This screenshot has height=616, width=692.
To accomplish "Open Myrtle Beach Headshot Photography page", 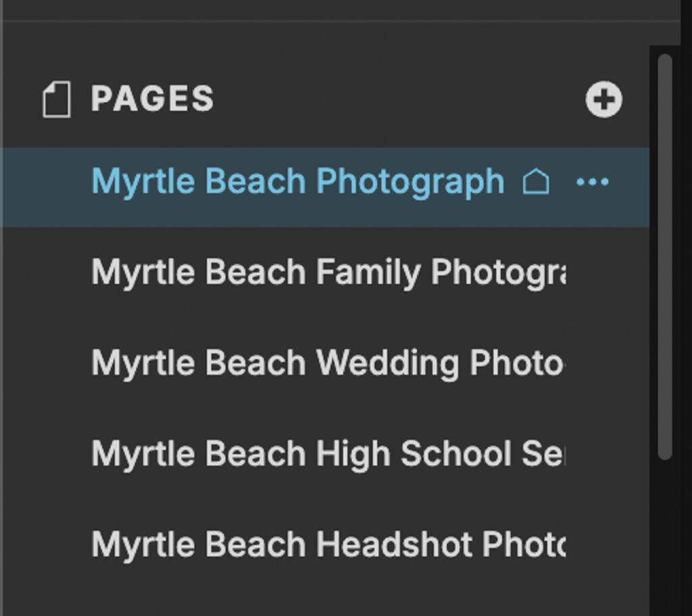I will [324, 543].
